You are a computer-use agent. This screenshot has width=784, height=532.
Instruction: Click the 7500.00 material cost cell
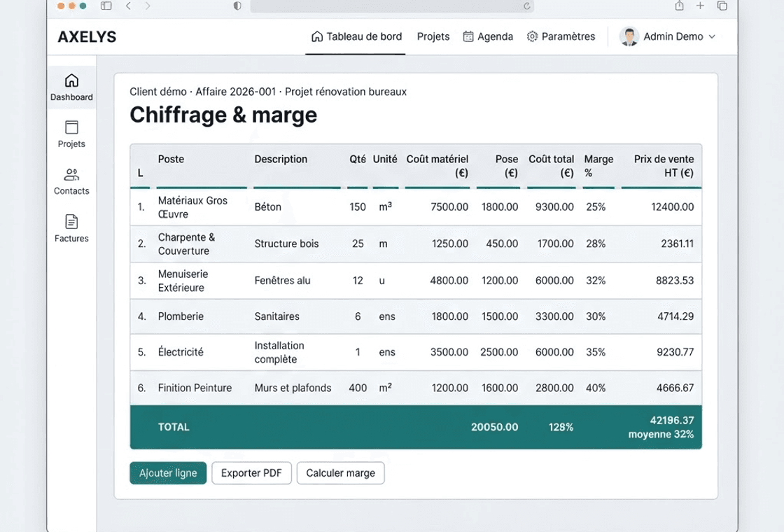449,207
